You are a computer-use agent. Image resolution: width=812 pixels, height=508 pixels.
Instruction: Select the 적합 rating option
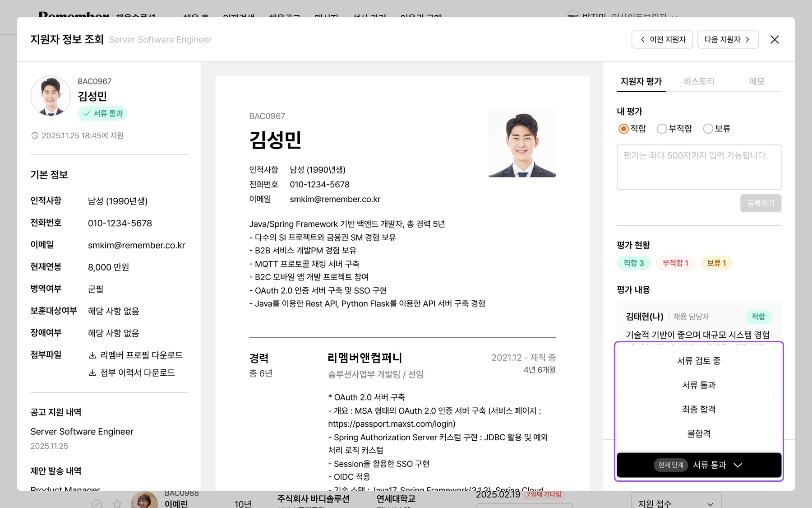pyautogui.click(x=623, y=129)
